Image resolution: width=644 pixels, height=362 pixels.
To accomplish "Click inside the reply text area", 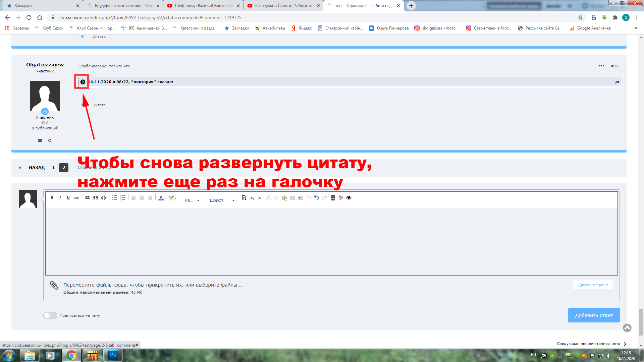I will click(331, 241).
